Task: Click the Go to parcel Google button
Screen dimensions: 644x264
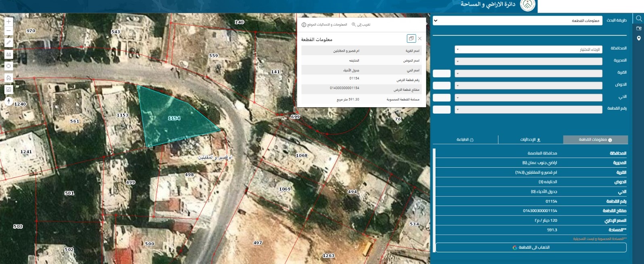Action: [531, 247]
